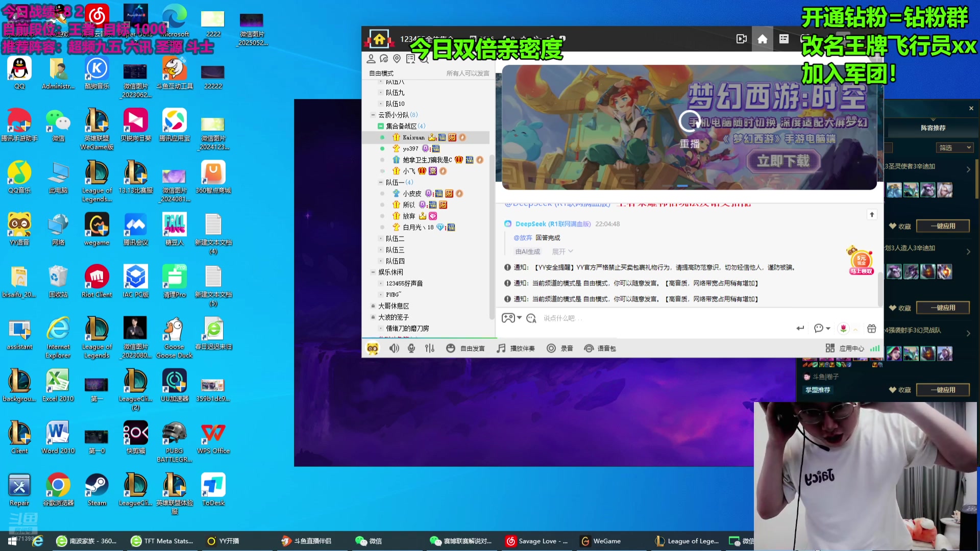Click the YY owl mascot icon in bottom bar
The image size is (980, 551).
click(x=373, y=348)
